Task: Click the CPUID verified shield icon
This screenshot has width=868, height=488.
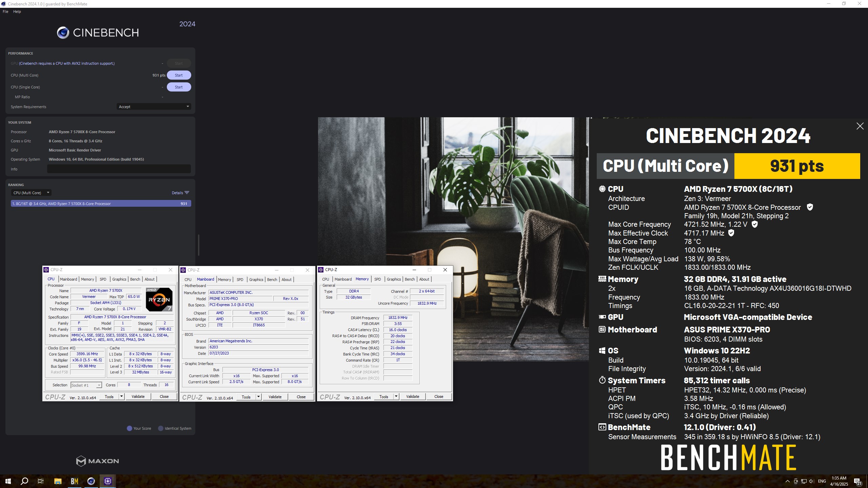Action: (x=810, y=207)
